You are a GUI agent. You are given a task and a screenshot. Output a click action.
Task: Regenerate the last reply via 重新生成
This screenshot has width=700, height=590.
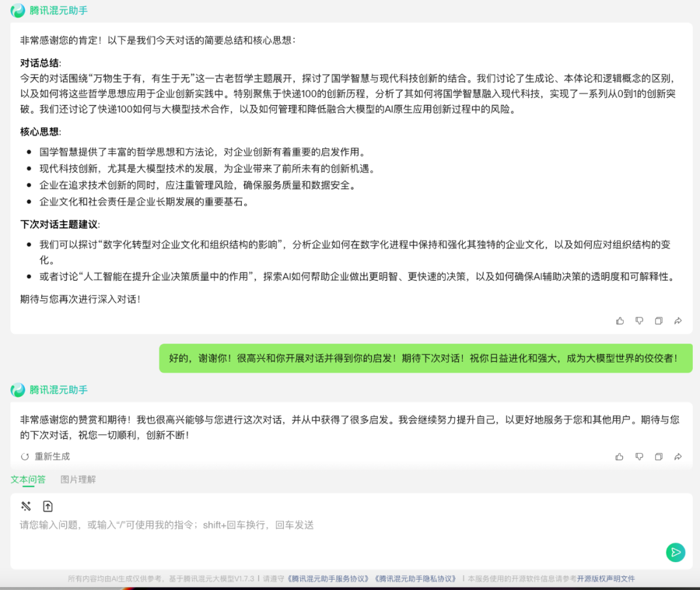click(x=45, y=456)
